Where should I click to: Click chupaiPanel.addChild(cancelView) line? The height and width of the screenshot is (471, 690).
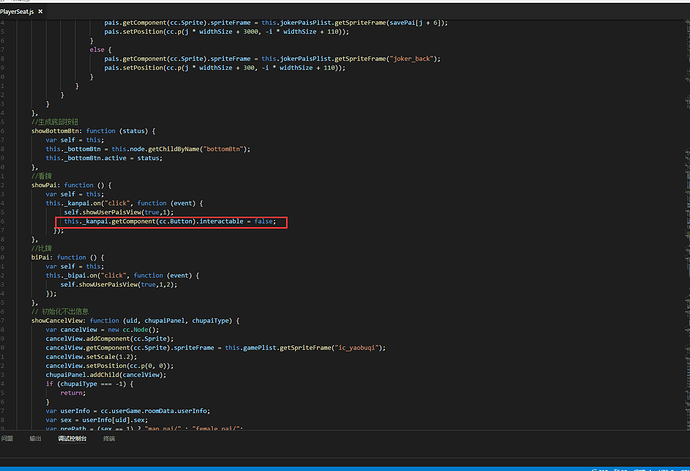[106, 375]
